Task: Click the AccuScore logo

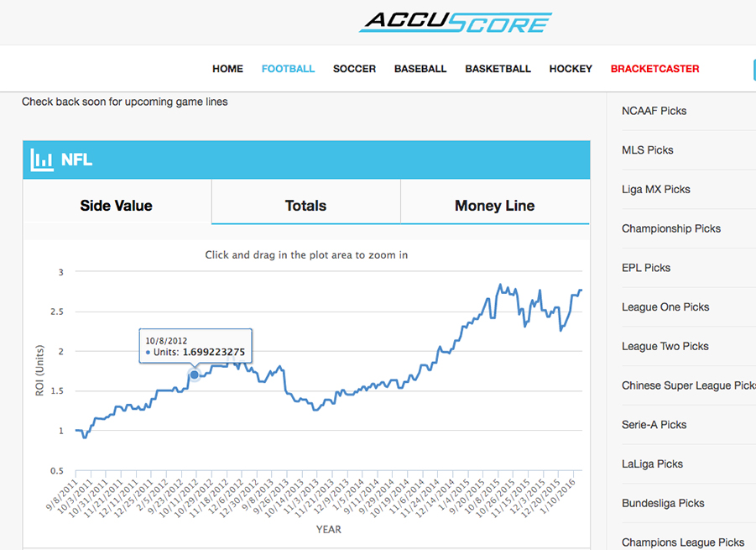Action: tap(456, 22)
